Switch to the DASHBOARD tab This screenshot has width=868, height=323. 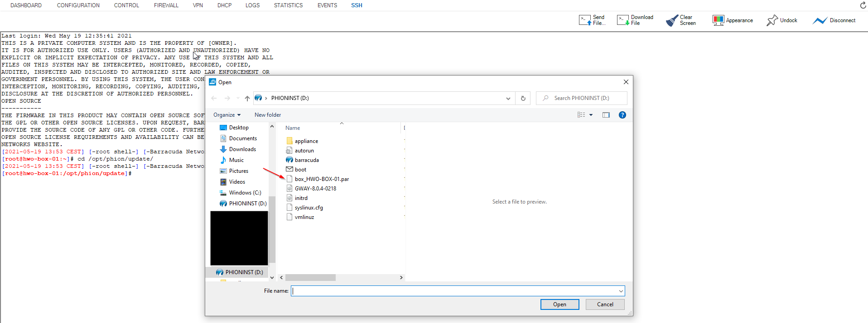26,5
